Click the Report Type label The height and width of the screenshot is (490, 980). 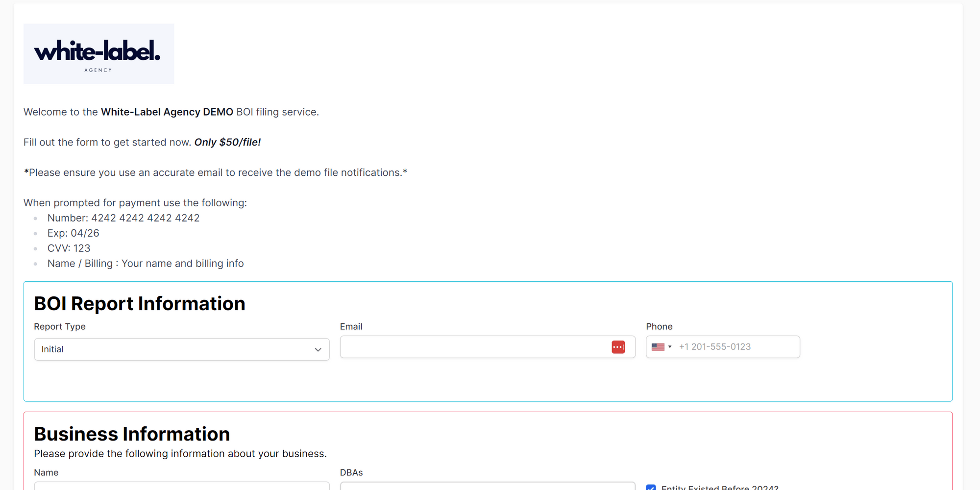(60, 326)
